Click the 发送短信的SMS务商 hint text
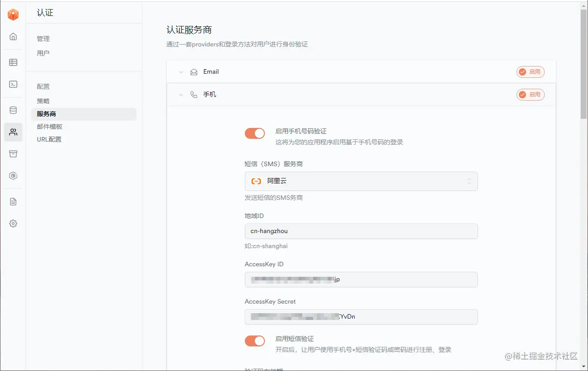Screen dimensions: 588x371 [274, 198]
